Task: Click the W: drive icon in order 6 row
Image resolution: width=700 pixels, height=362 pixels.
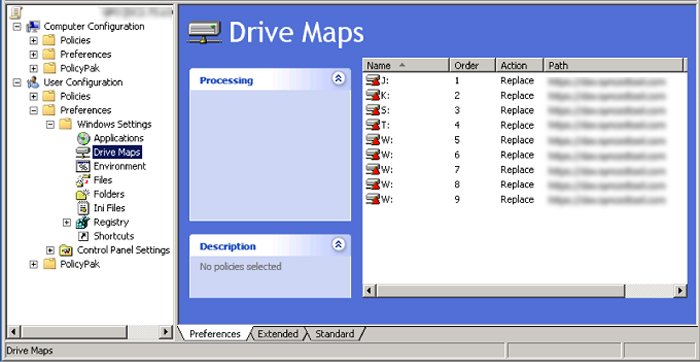Action: tap(373, 155)
